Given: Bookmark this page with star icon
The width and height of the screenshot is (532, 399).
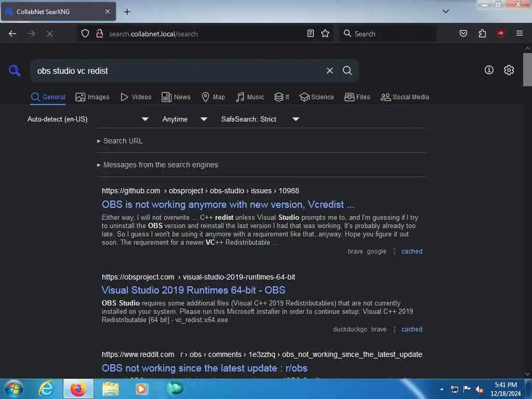Looking at the screenshot, I should (x=325, y=33).
